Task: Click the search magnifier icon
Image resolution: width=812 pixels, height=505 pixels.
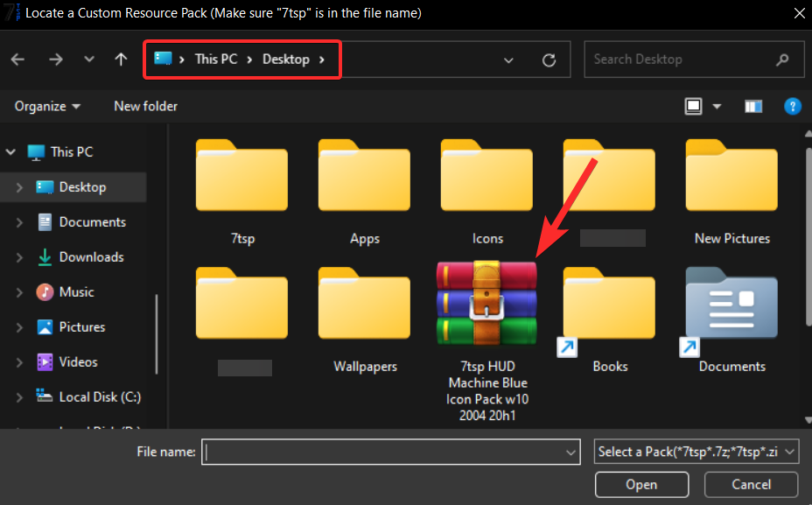Action: (782, 60)
